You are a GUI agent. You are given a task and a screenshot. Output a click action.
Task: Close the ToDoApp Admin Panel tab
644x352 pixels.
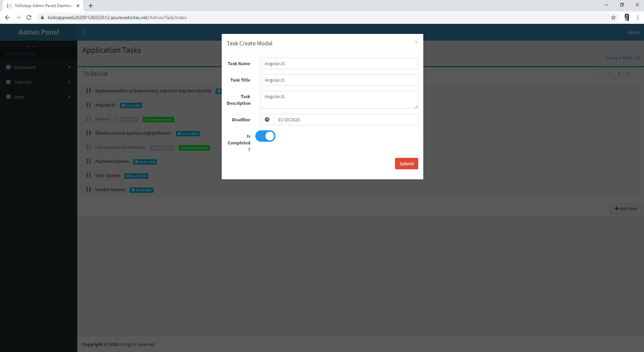click(78, 6)
